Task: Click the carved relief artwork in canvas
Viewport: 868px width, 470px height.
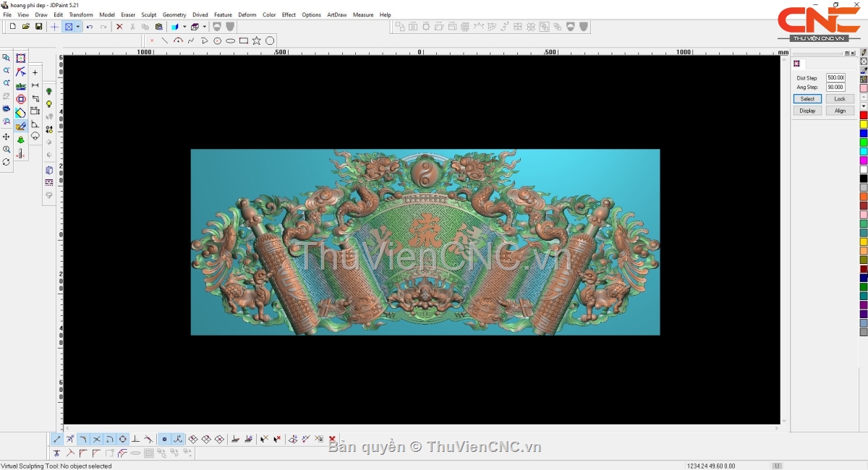Action: pos(425,242)
